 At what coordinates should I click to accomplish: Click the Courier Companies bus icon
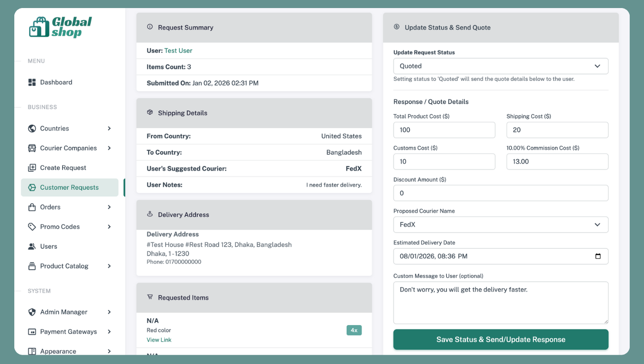(x=32, y=148)
